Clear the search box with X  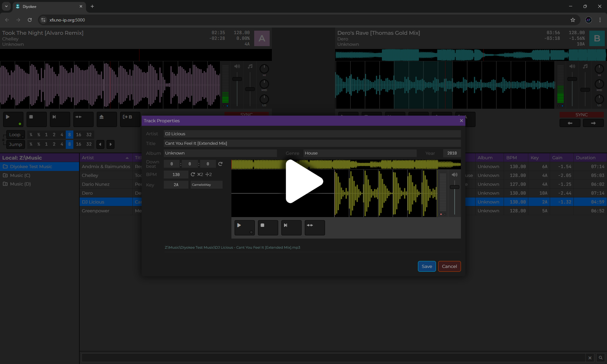point(590,358)
